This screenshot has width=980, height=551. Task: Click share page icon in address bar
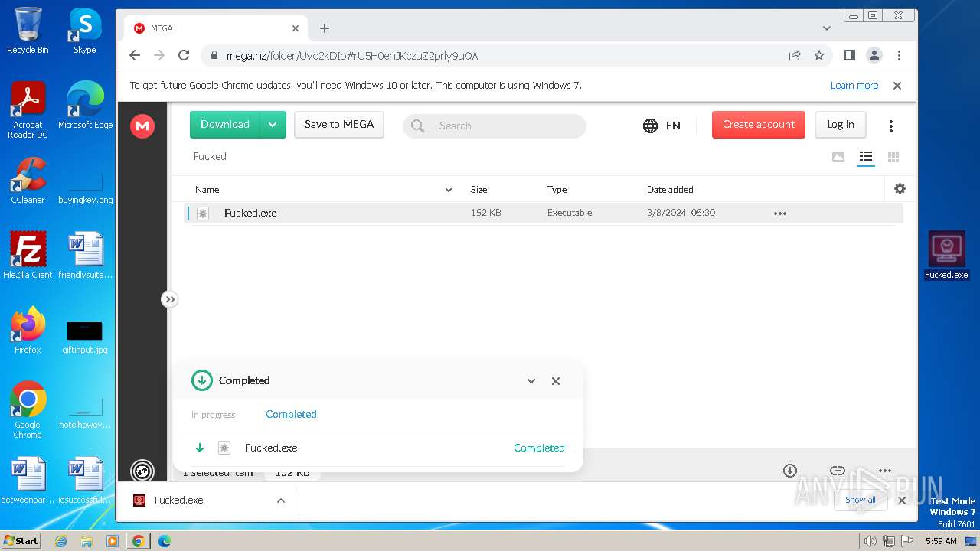pyautogui.click(x=795, y=55)
